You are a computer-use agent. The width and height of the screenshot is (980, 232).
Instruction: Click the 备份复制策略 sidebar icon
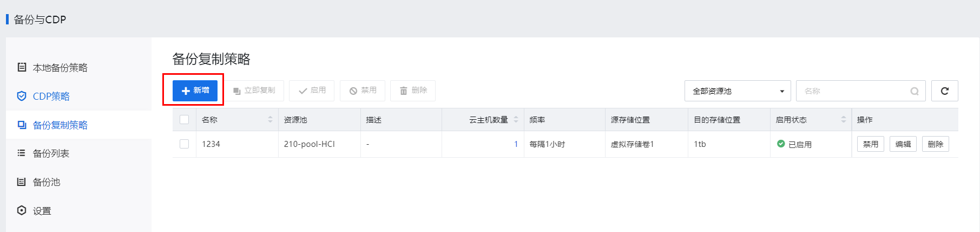click(x=22, y=125)
